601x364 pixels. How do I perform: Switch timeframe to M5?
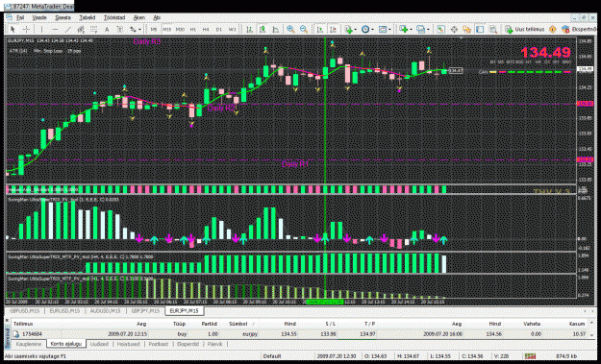(x=154, y=29)
